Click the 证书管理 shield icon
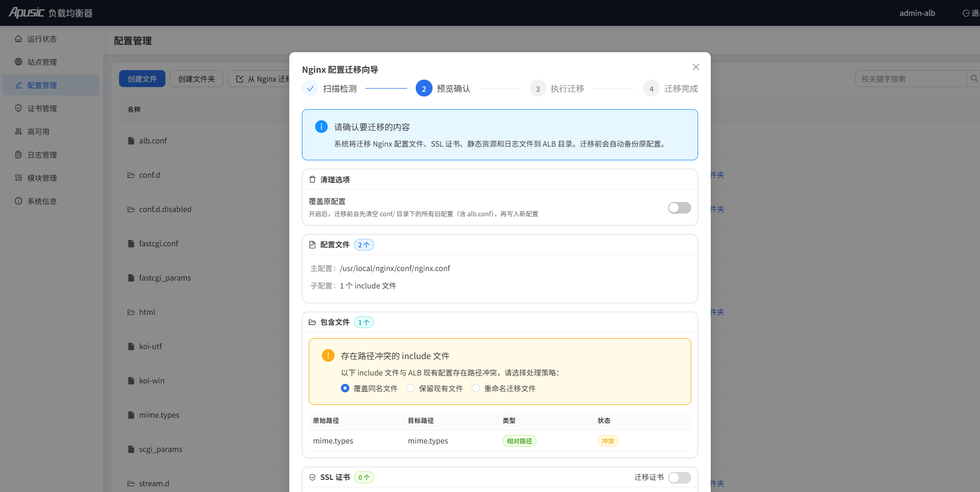The width and height of the screenshot is (980, 492). tap(18, 108)
